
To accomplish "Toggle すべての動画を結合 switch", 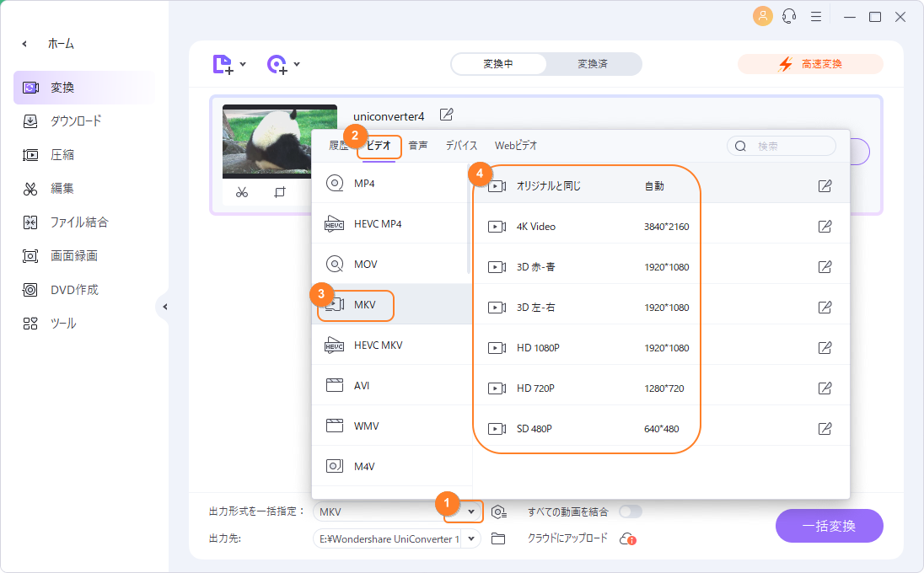I will (630, 511).
